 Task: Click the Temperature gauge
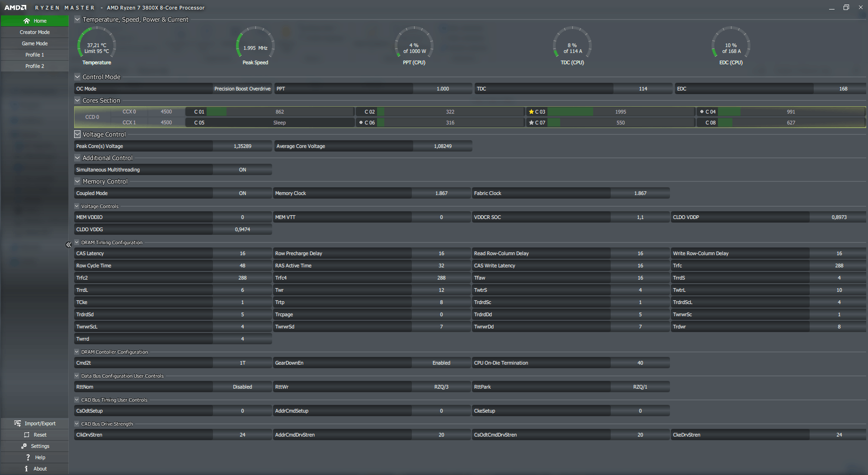(x=97, y=46)
